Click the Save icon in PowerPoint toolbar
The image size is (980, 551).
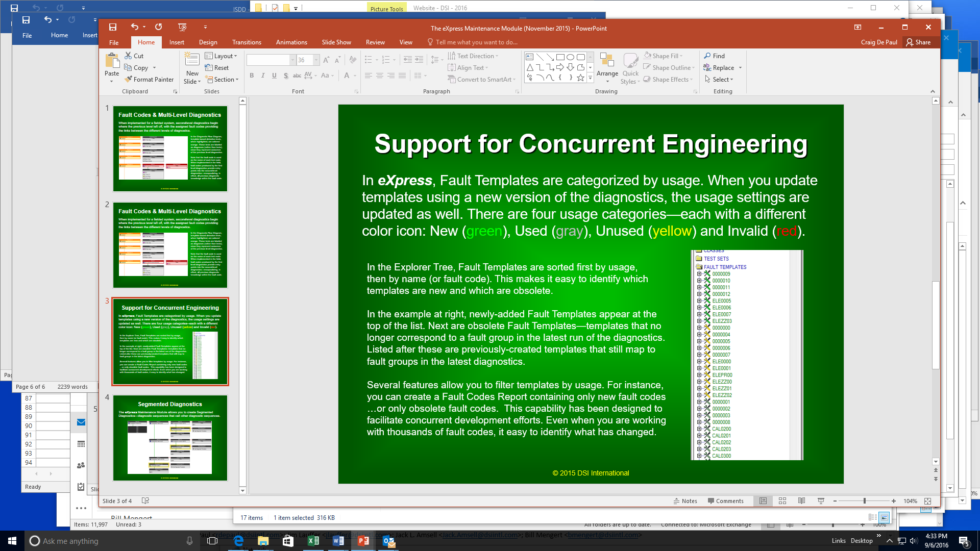[x=113, y=27]
